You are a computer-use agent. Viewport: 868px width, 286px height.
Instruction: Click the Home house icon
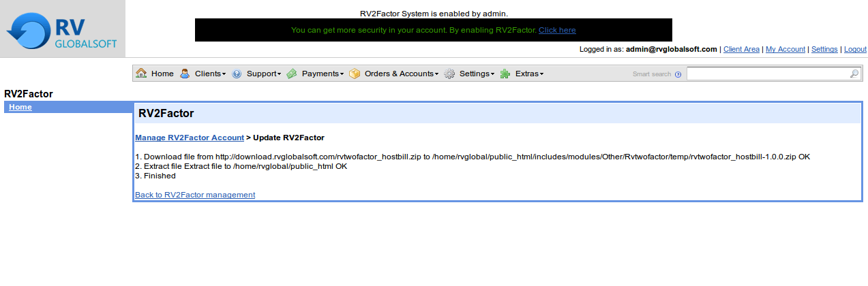click(141, 73)
